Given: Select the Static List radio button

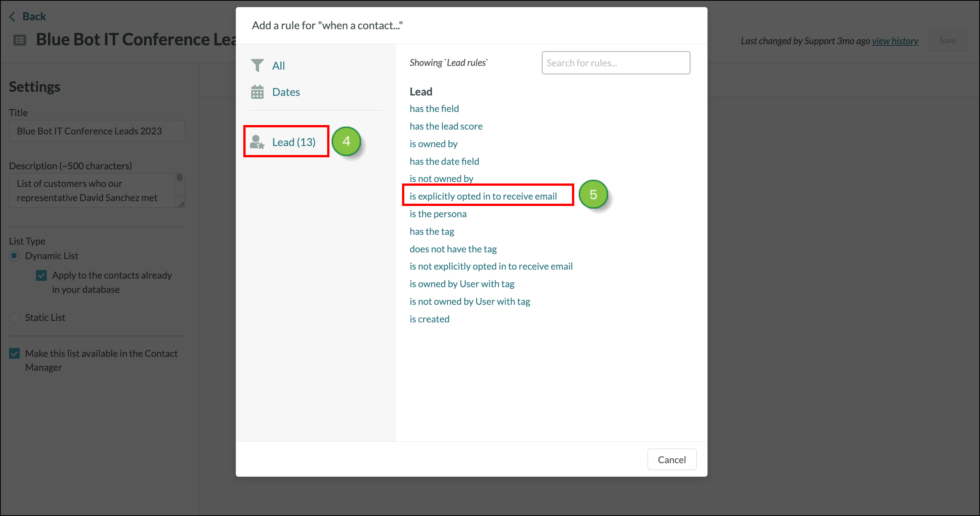Looking at the screenshot, I should pos(15,318).
